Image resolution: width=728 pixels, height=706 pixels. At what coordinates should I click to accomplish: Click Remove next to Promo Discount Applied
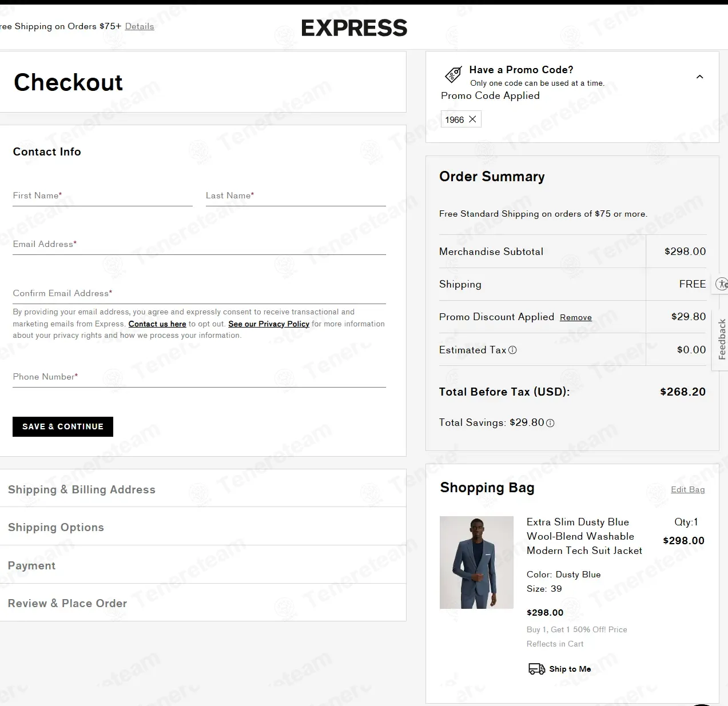575,318
